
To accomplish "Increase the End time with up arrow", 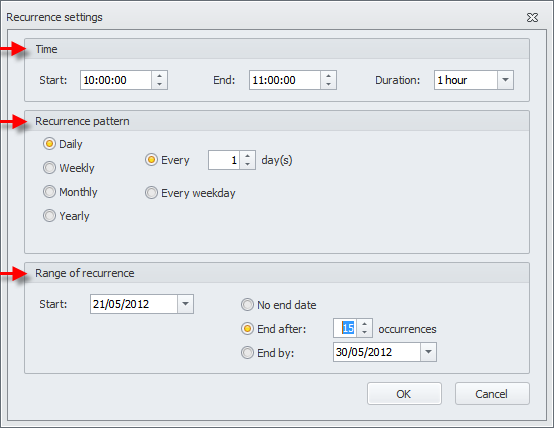I will coord(328,76).
